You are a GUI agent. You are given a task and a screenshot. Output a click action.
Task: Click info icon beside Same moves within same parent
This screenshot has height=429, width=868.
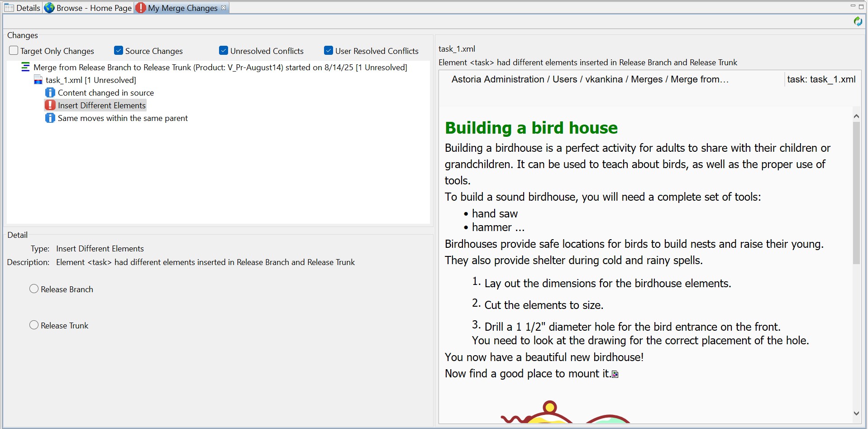[x=50, y=118]
